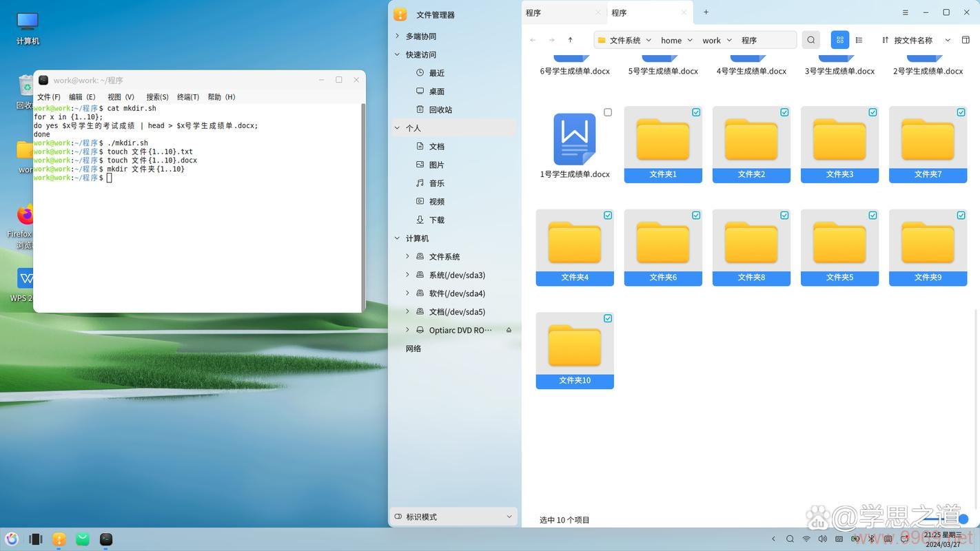Switch to icon grid view

pyautogui.click(x=839, y=40)
